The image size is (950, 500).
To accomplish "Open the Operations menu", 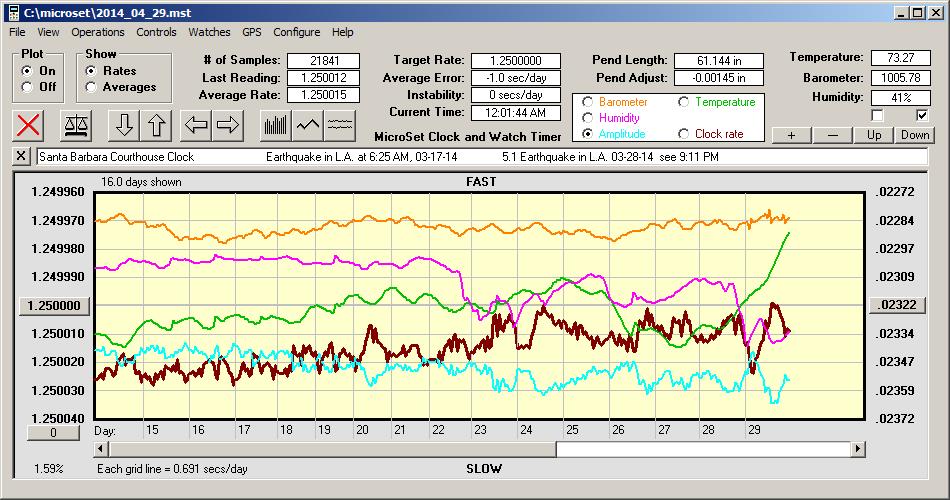I will click(98, 32).
